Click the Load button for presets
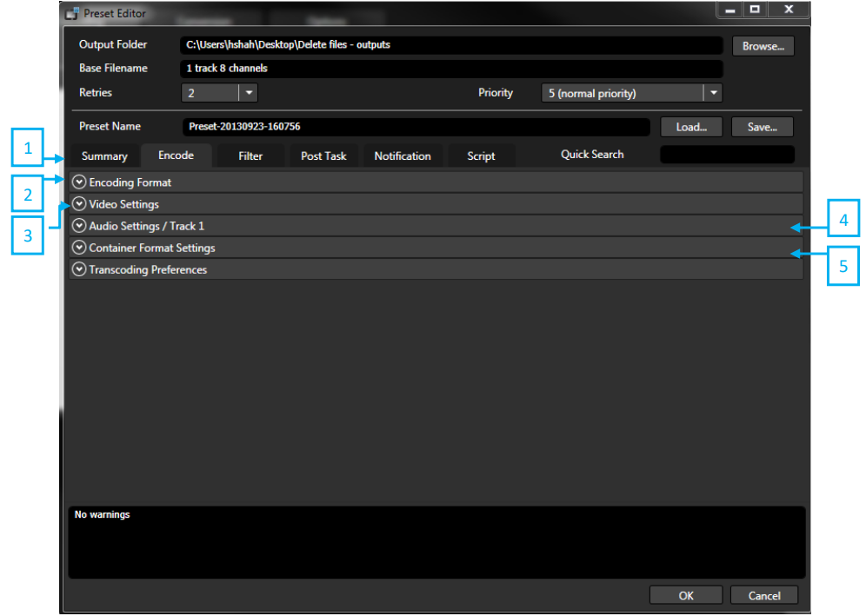Screen dimensions: 866x616 tap(691, 126)
